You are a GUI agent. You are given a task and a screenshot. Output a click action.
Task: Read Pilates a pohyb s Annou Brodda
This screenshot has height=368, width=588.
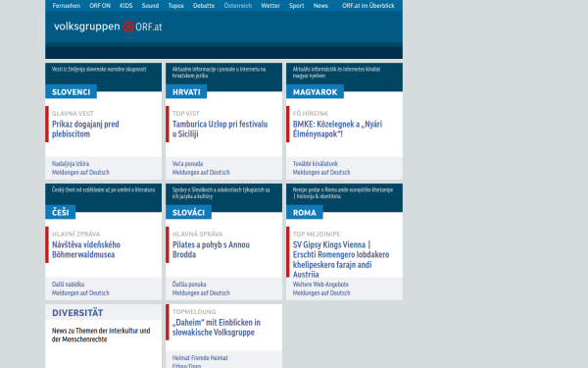[211, 249]
